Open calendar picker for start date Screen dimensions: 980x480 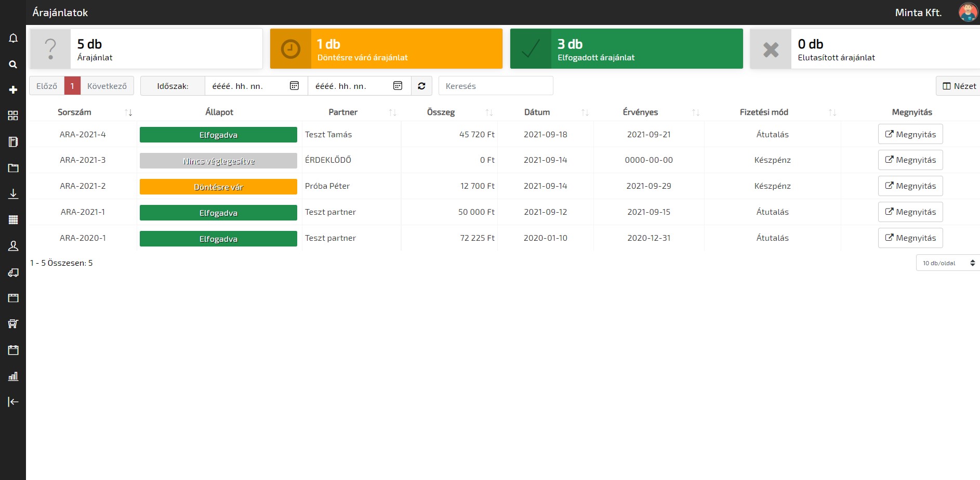[x=294, y=86]
